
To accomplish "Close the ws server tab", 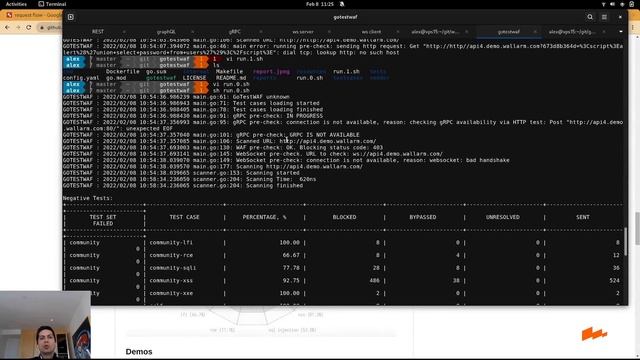I will (329, 32).
